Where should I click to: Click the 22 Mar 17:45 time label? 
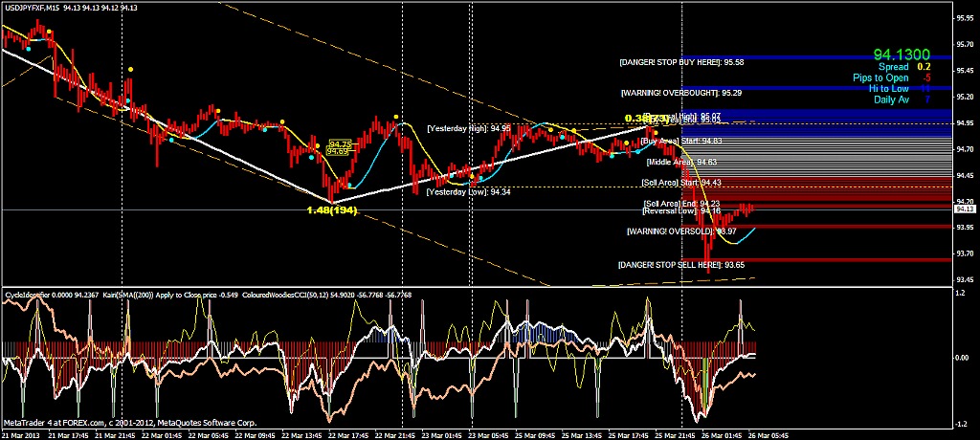(348, 435)
